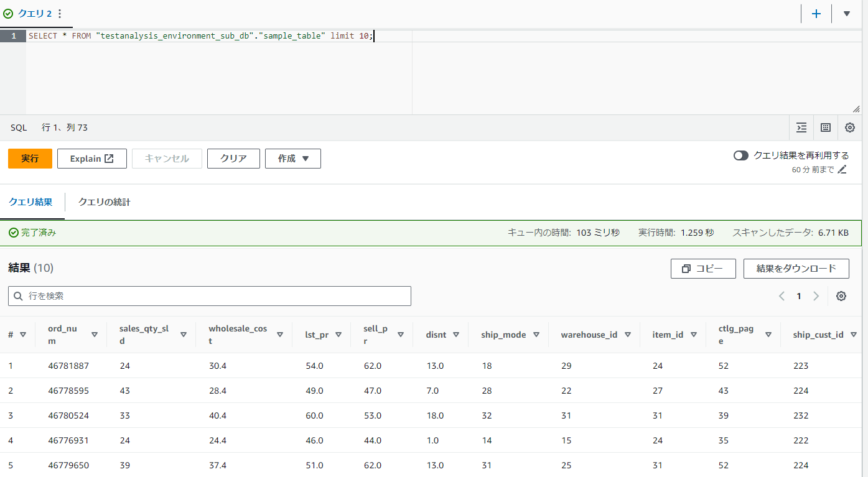Click the table view icon in editor bar
The image size is (868, 477).
(x=826, y=127)
